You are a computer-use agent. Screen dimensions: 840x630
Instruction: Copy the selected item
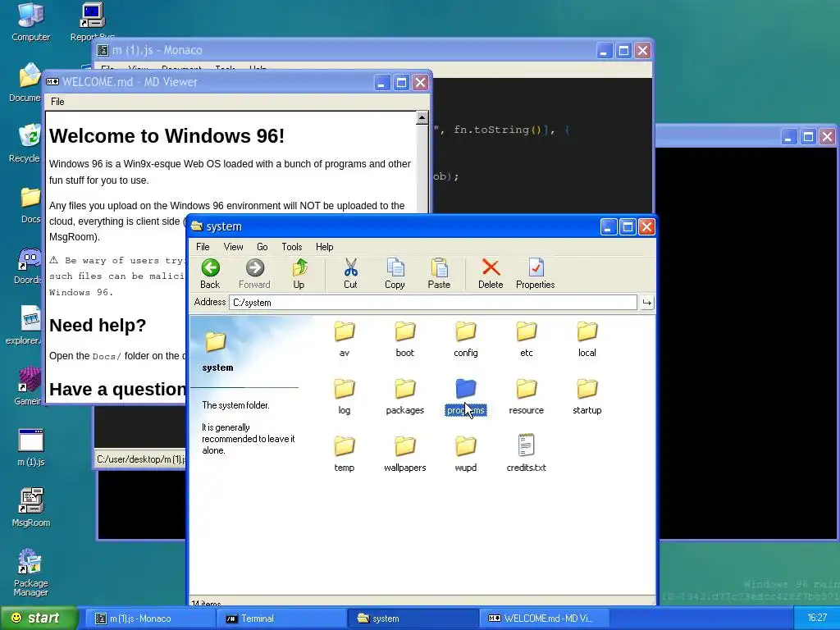[x=395, y=274]
